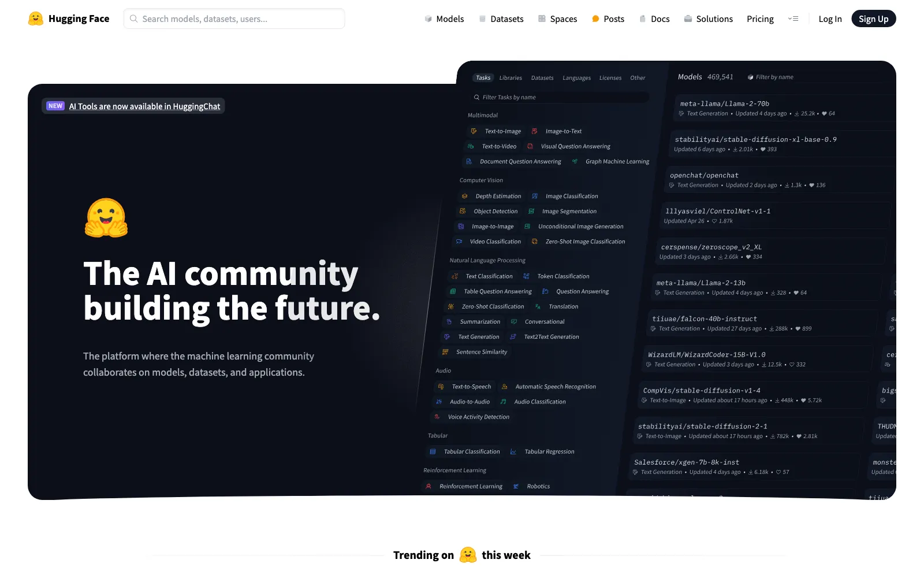Click the Datasets icon in navbar
The image size is (924, 578).
(x=482, y=18)
